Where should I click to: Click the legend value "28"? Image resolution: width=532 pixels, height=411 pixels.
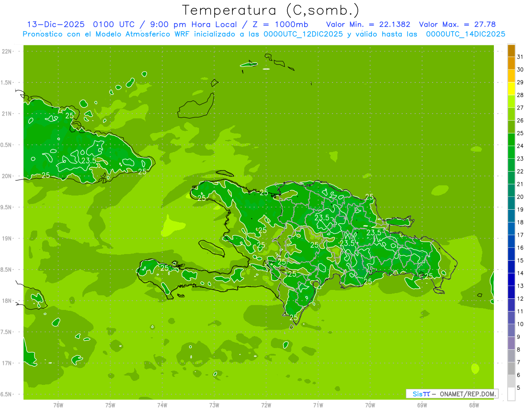click(x=520, y=95)
